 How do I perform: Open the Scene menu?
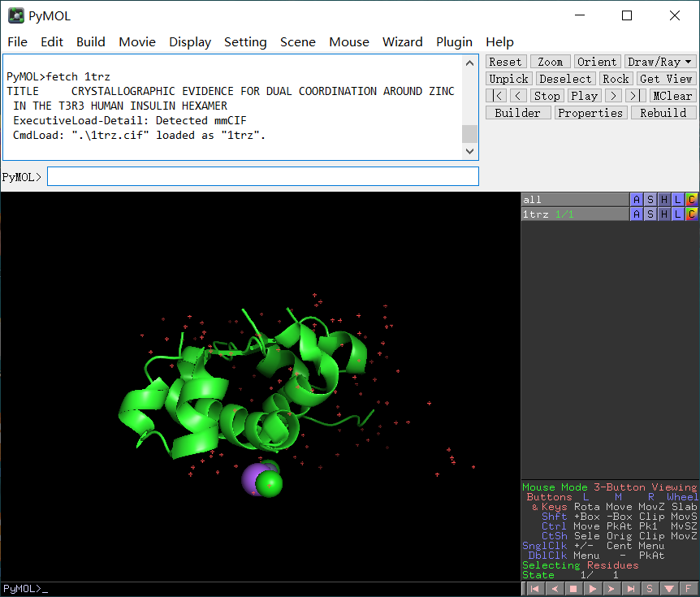298,41
